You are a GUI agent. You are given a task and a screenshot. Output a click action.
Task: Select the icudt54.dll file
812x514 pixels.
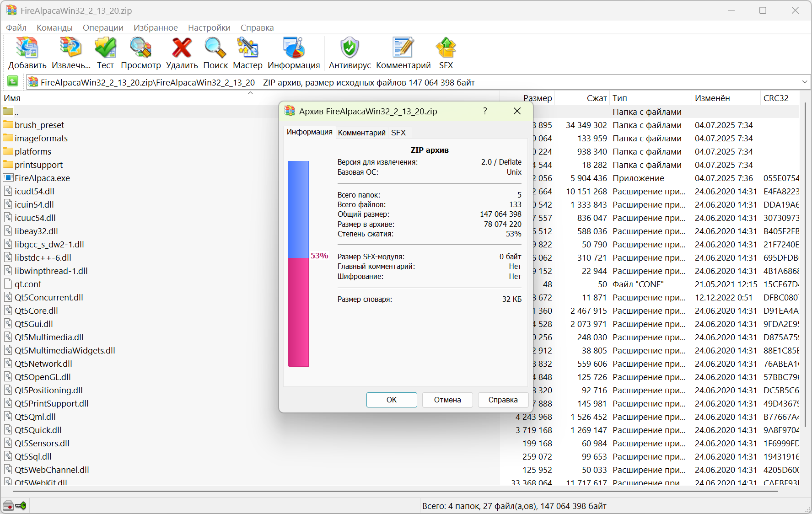[29, 191]
